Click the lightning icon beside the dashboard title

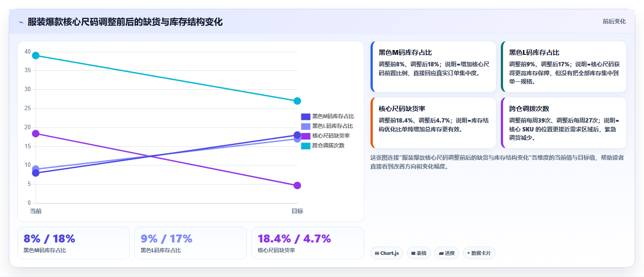click(x=21, y=22)
